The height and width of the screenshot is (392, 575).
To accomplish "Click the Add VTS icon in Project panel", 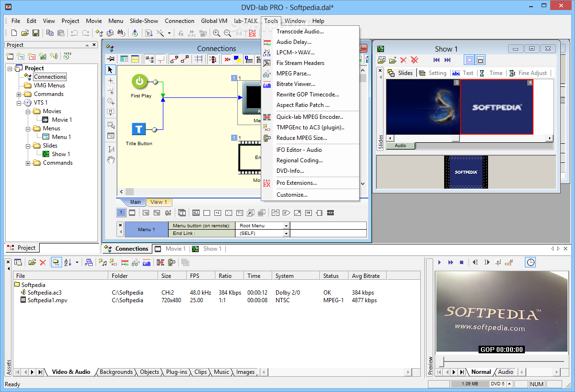I will [x=67, y=56].
